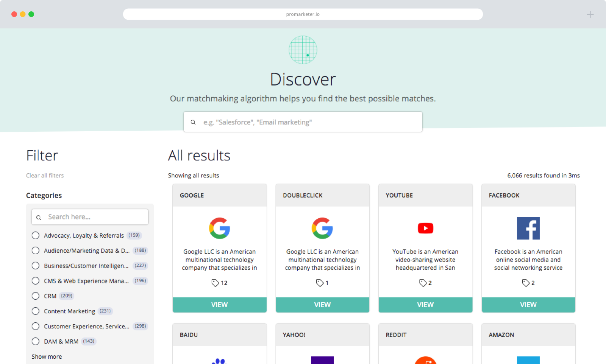View the YOUTUBE card details

pos(426,305)
